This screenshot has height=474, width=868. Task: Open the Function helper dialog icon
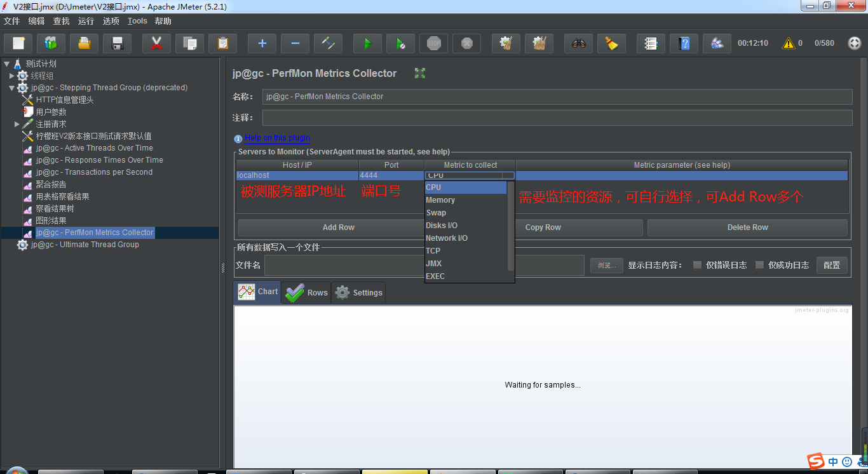pyautogui.click(x=651, y=43)
